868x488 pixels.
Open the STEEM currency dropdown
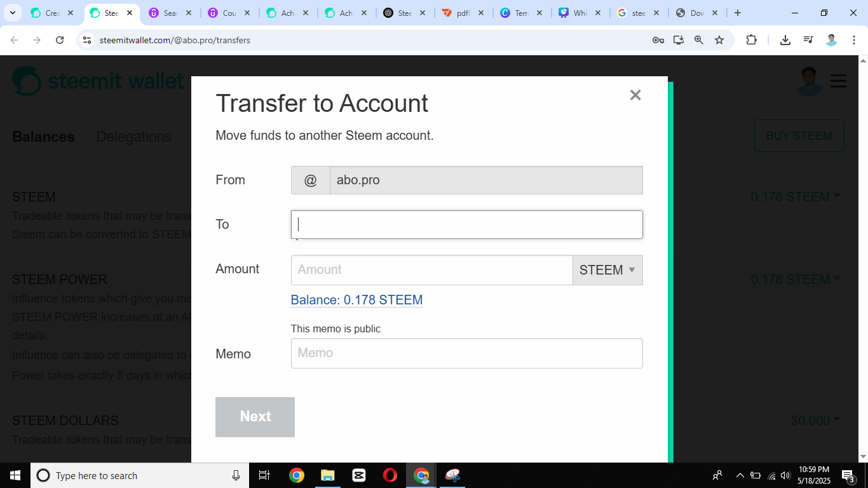(607, 270)
